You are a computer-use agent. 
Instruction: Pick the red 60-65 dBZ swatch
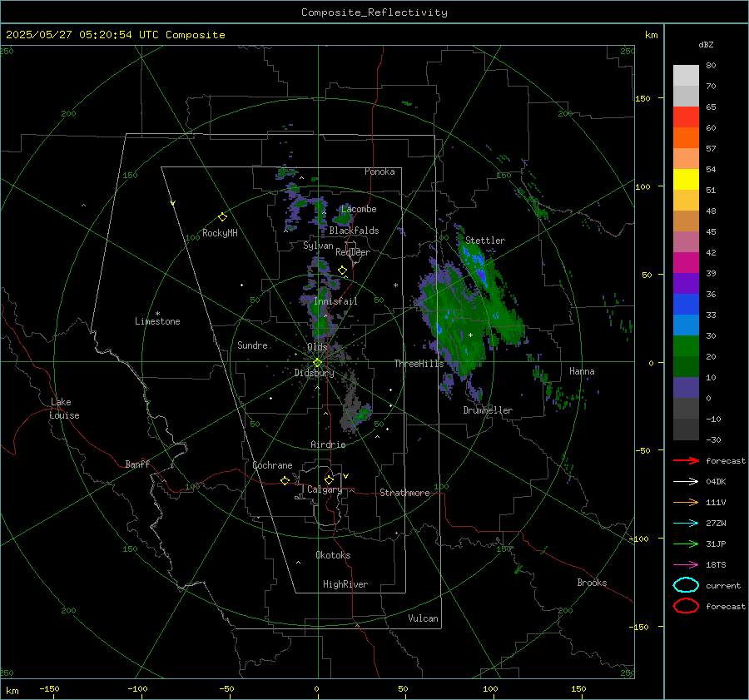[x=686, y=117]
